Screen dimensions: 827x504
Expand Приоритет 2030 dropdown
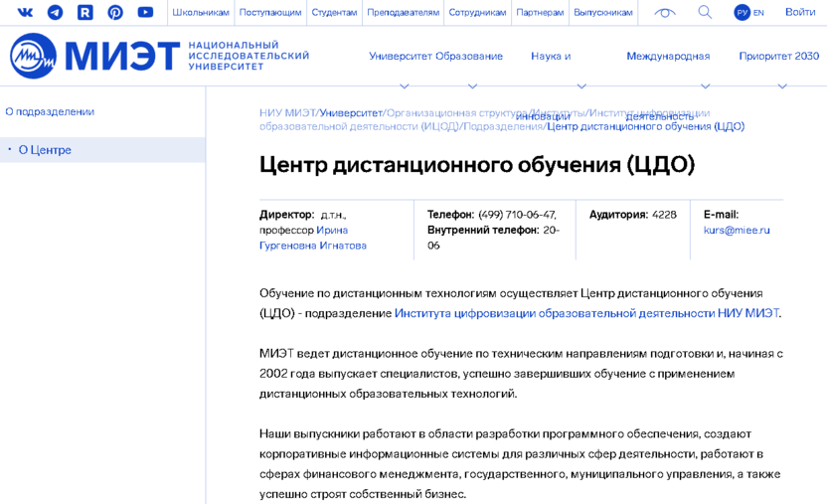(x=779, y=56)
